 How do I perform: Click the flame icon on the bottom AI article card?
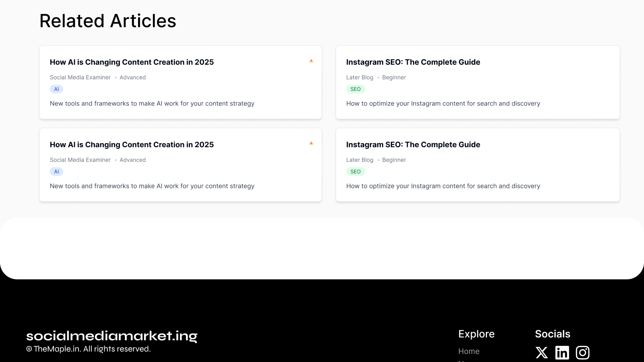pos(311,144)
